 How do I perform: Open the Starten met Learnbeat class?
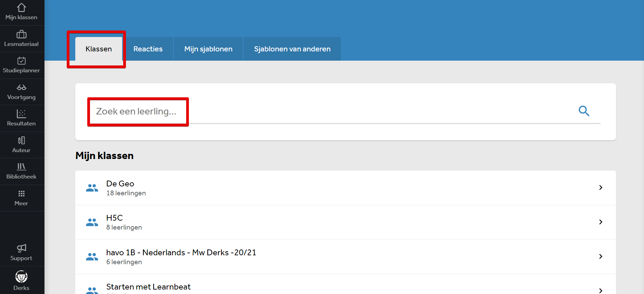(346, 284)
